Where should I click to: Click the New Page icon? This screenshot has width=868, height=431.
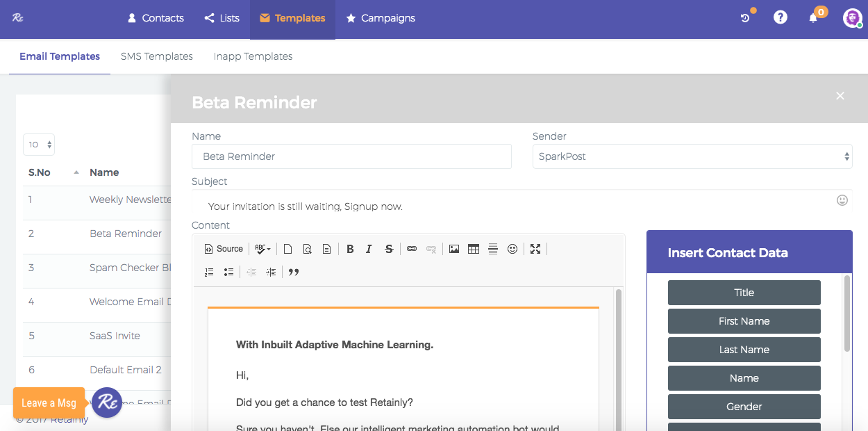[x=287, y=249]
